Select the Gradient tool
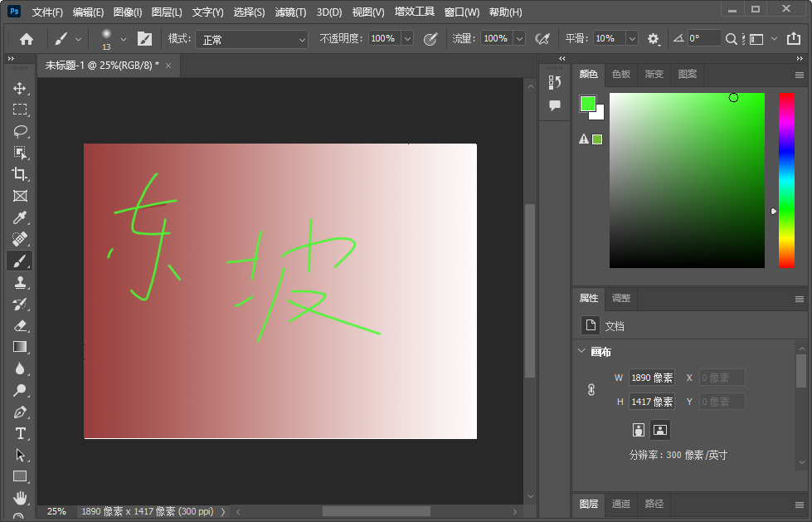Screen dimensions: 812x522 tap(20, 347)
